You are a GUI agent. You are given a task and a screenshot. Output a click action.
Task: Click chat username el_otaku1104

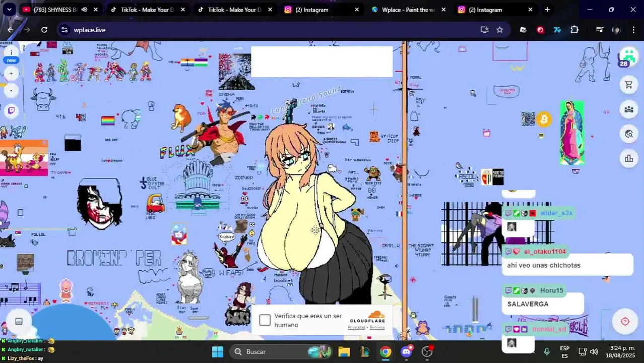pyautogui.click(x=545, y=251)
